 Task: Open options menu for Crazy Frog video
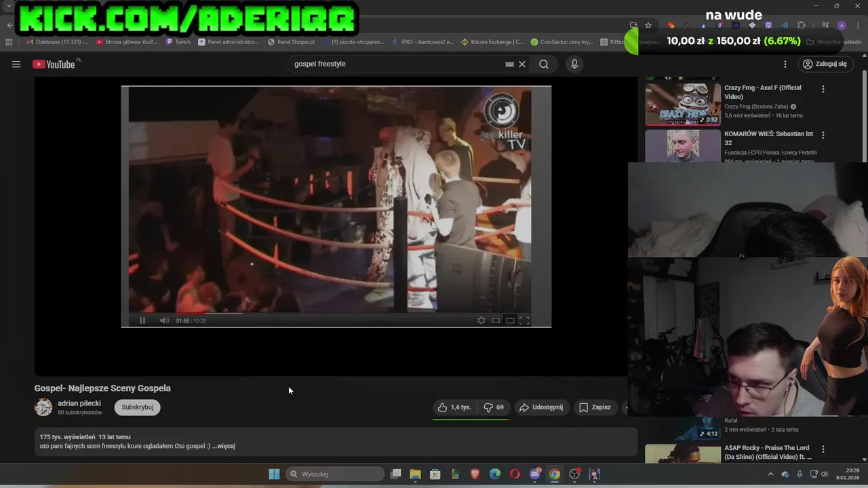click(x=823, y=89)
